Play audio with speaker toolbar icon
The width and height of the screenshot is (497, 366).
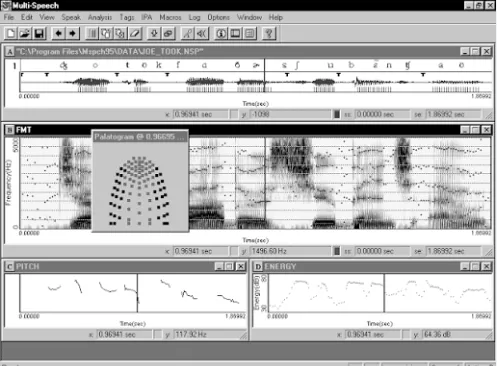click(x=202, y=33)
